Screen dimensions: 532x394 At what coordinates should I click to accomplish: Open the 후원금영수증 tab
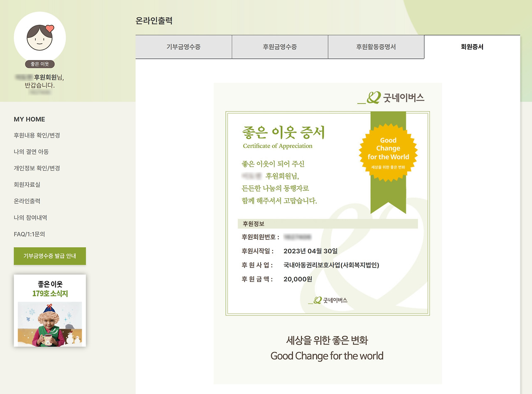[x=280, y=47]
